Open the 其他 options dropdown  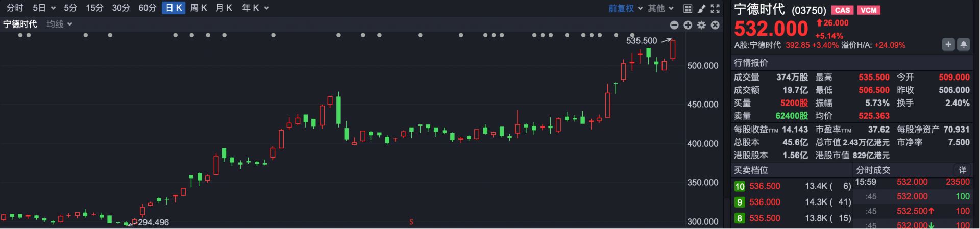click(x=660, y=8)
